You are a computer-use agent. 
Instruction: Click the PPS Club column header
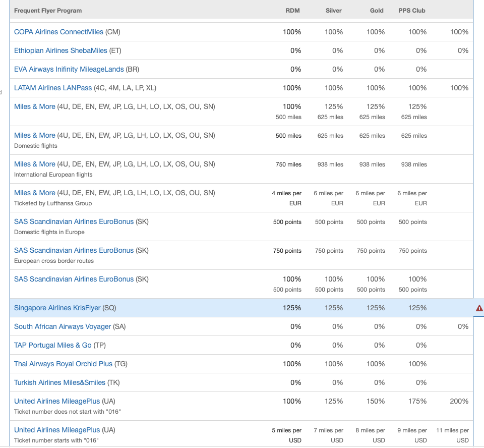pos(412,11)
